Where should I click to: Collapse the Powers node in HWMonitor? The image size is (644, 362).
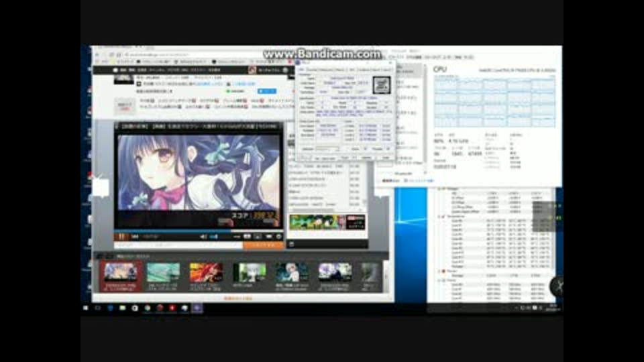(439, 271)
